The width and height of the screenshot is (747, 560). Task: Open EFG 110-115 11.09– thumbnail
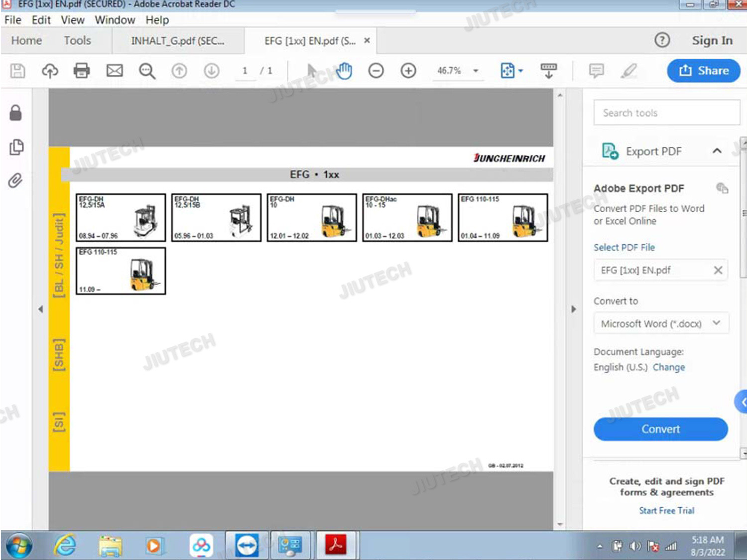point(121,271)
